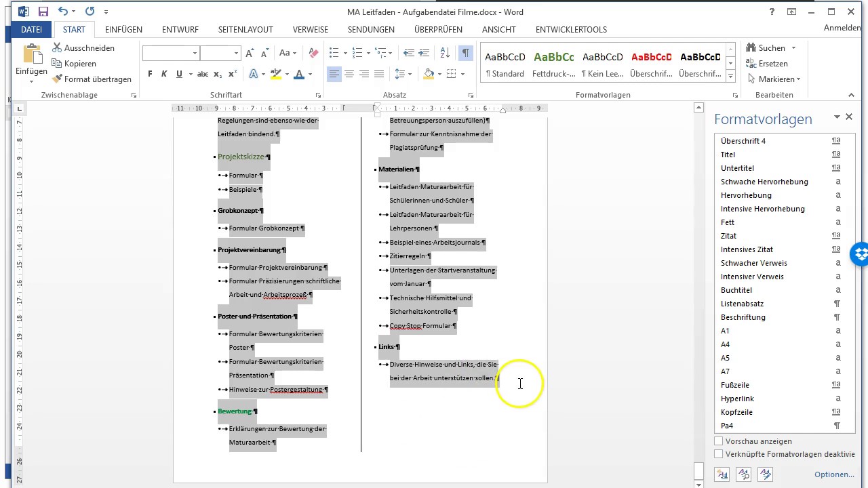868x488 pixels.
Task: Sort the selected text alphabetically
Action: point(445,53)
